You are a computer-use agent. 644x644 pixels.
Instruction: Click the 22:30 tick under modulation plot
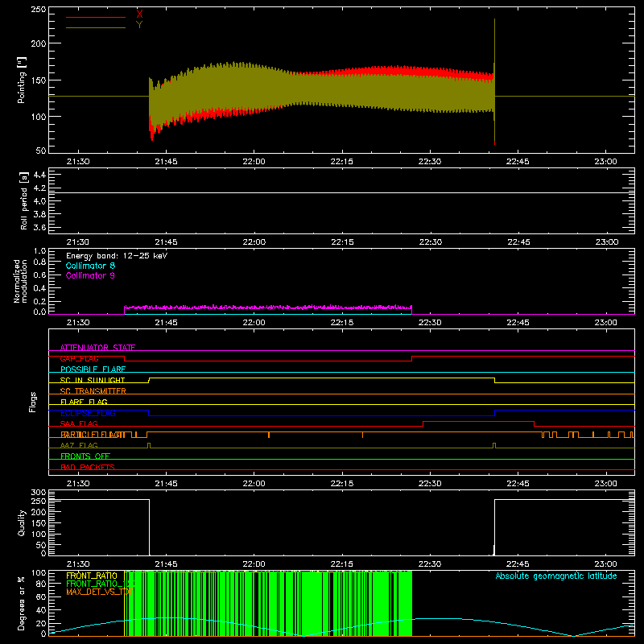pos(430,323)
